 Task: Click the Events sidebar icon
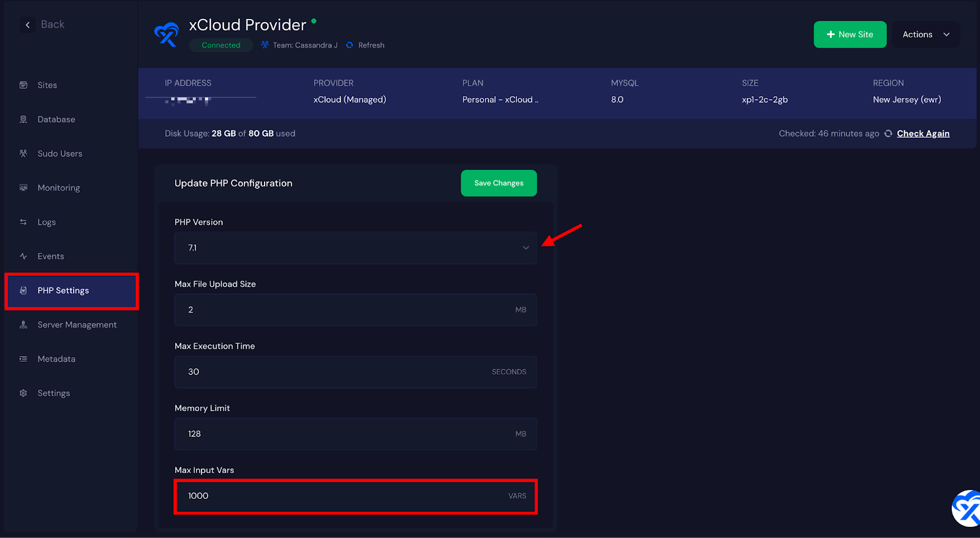tap(23, 256)
